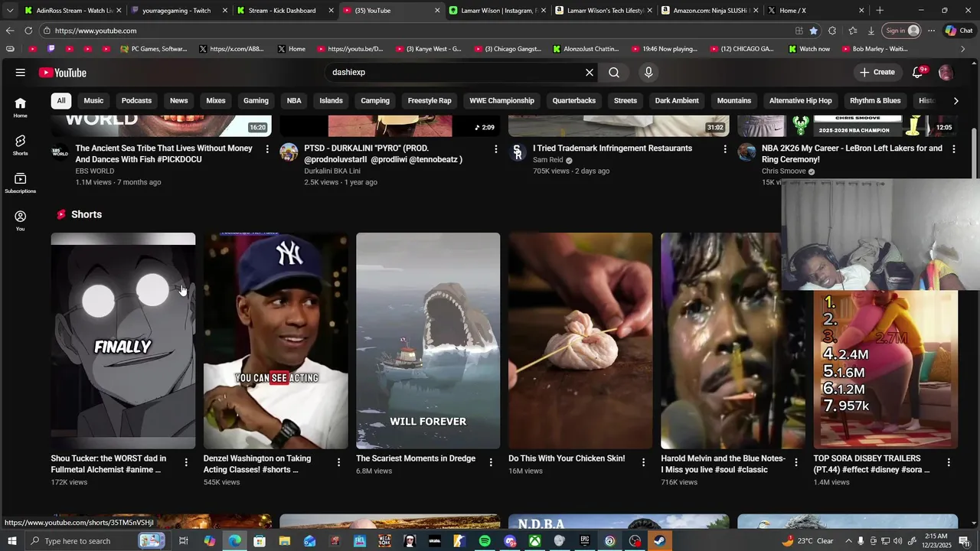This screenshot has height=551, width=980.
Task: Open options for Chicken Skin short
Action: tap(643, 462)
